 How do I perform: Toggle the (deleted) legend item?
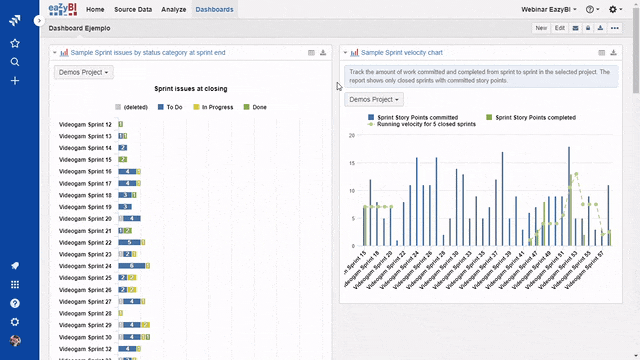[x=131, y=107]
